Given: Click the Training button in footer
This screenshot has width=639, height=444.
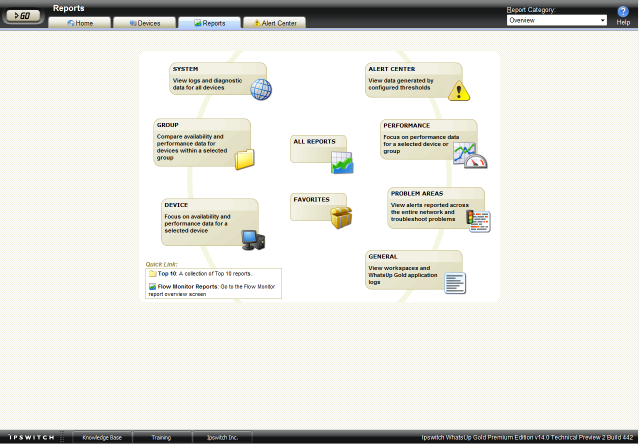Looking at the screenshot, I should coord(161,437).
